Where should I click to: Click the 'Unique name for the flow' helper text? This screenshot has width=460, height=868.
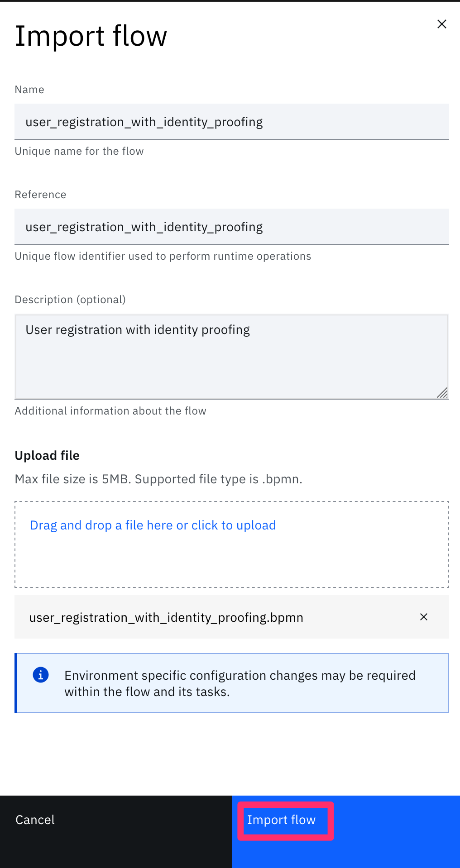click(79, 151)
